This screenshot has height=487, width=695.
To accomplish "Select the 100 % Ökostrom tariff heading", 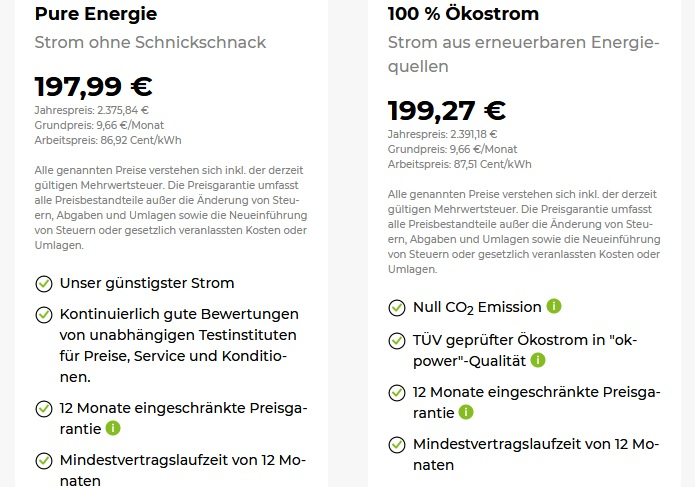I will coord(463,14).
